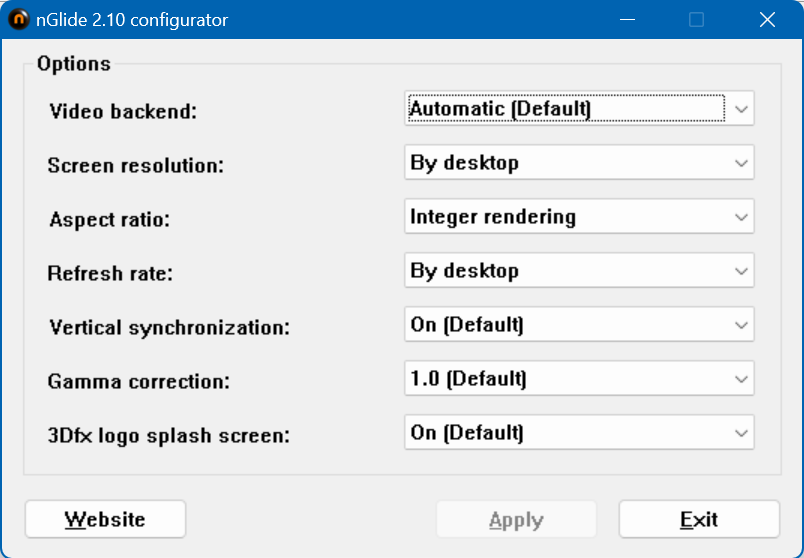Click the "Video backend:" label
Viewport: 804px width, 558px height.
tap(123, 112)
